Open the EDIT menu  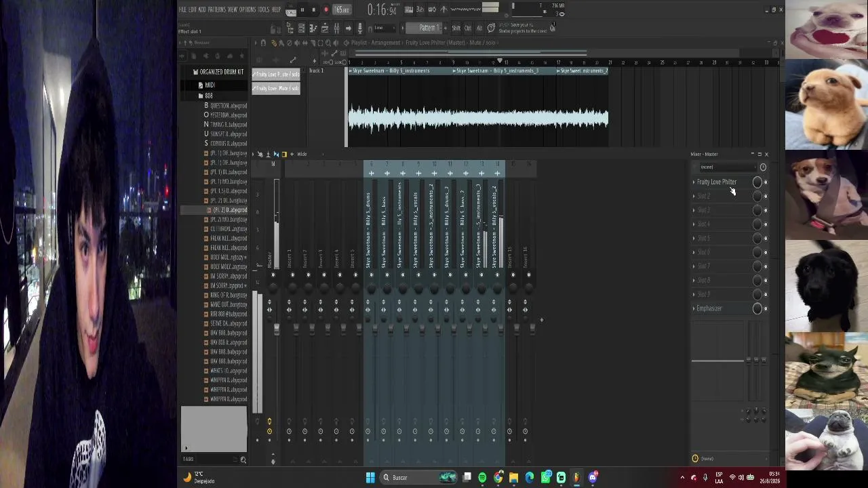tap(193, 9)
